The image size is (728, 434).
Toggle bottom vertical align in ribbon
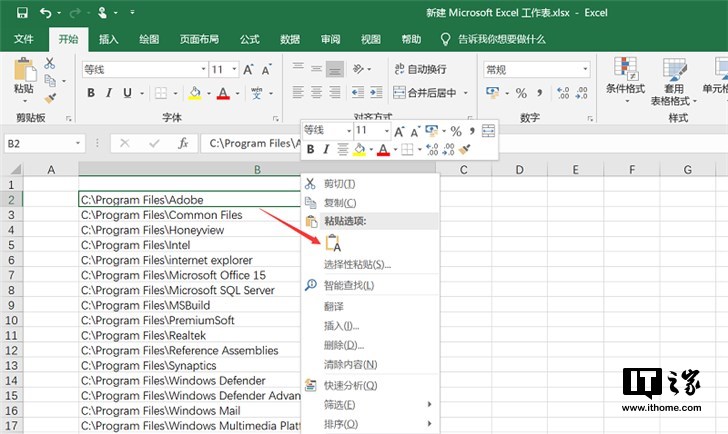(x=335, y=70)
